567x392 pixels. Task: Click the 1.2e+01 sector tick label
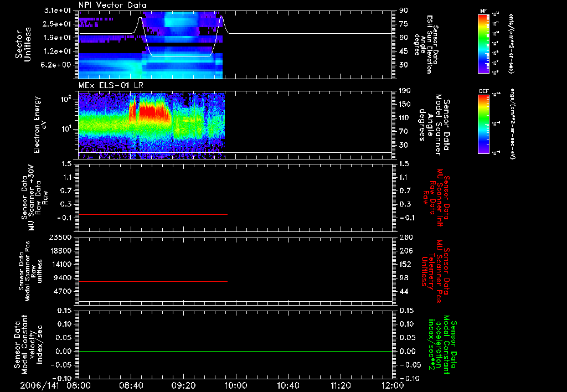(58, 51)
